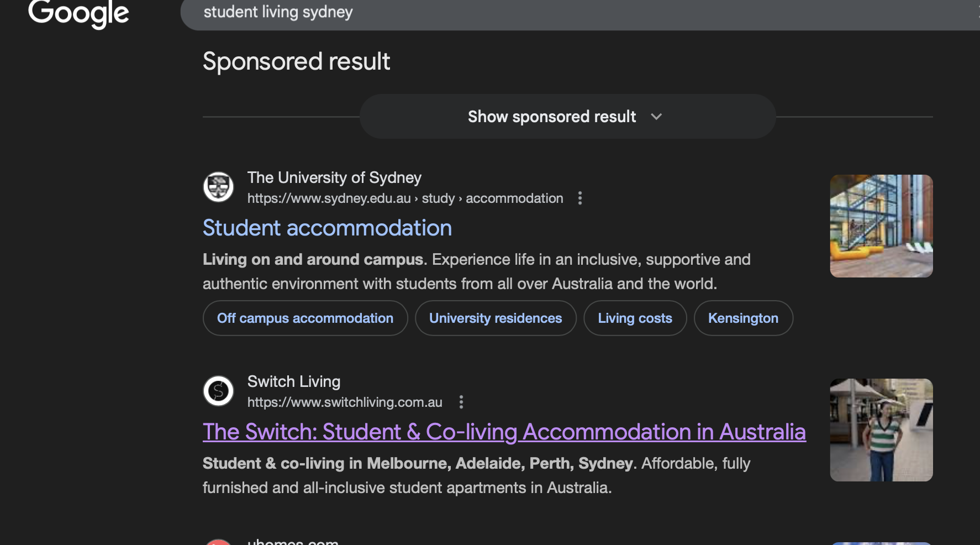
Task: Click the search box containing "student living sydney"
Action: click(497, 12)
